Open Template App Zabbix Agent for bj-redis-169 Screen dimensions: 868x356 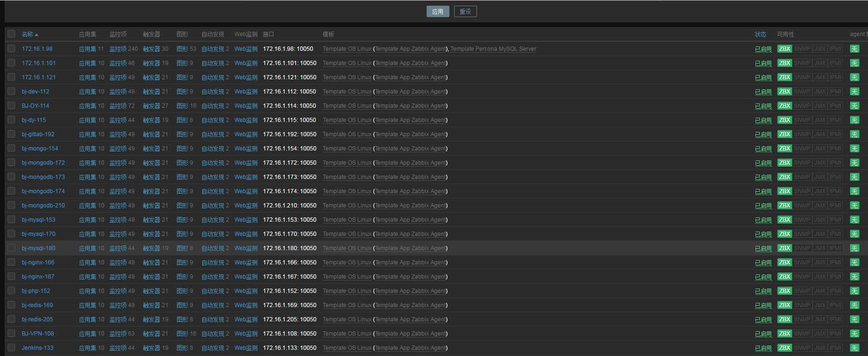[x=411, y=305]
